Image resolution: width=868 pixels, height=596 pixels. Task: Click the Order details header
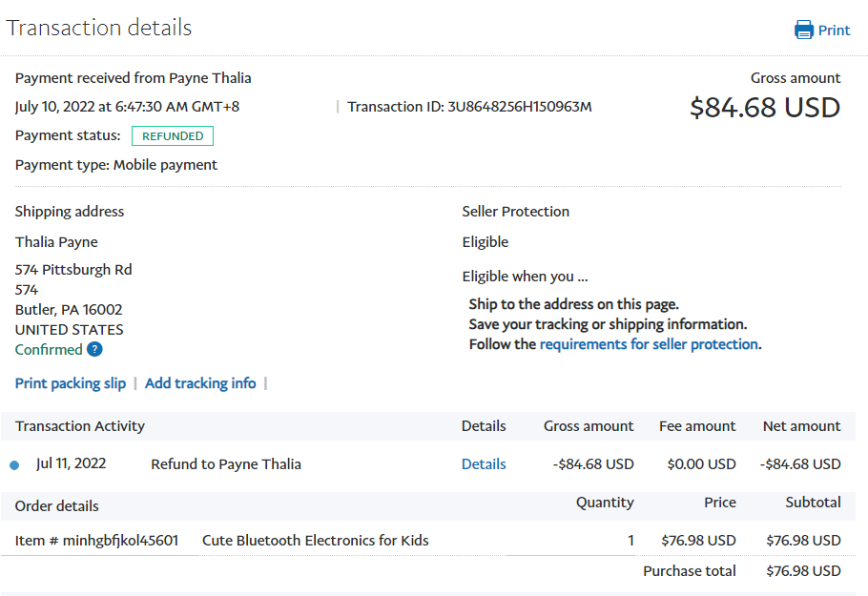coord(57,506)
